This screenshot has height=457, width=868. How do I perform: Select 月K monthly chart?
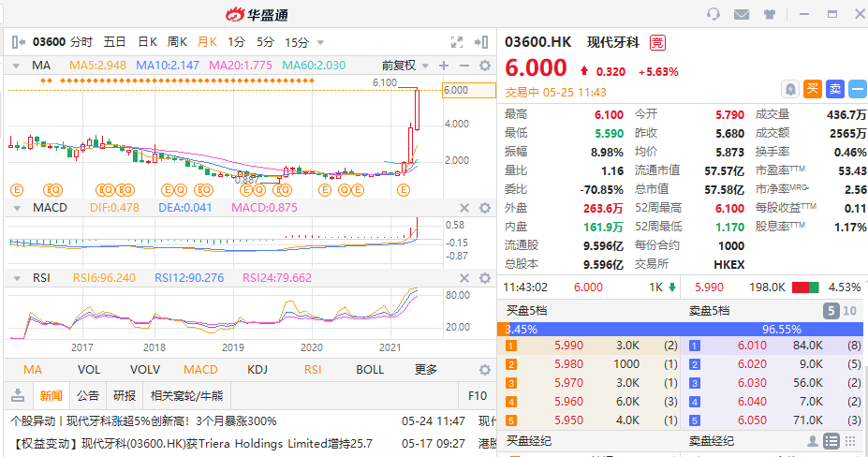207,42
